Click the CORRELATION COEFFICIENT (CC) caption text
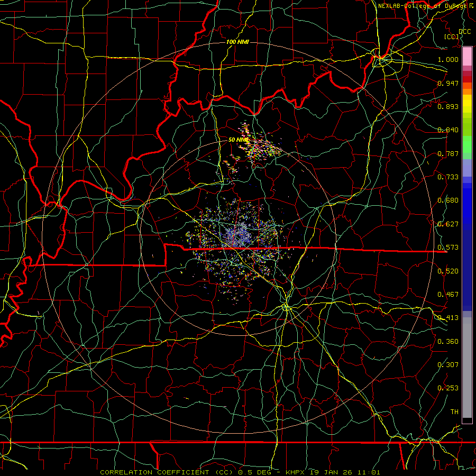This screenshot has height=476, width=476. [x=167, y=472]
